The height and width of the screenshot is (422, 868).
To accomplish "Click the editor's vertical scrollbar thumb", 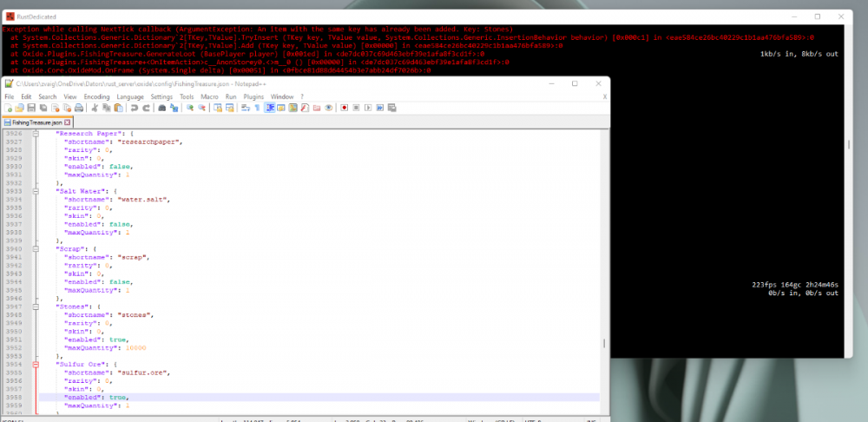I will coord(603,343).
